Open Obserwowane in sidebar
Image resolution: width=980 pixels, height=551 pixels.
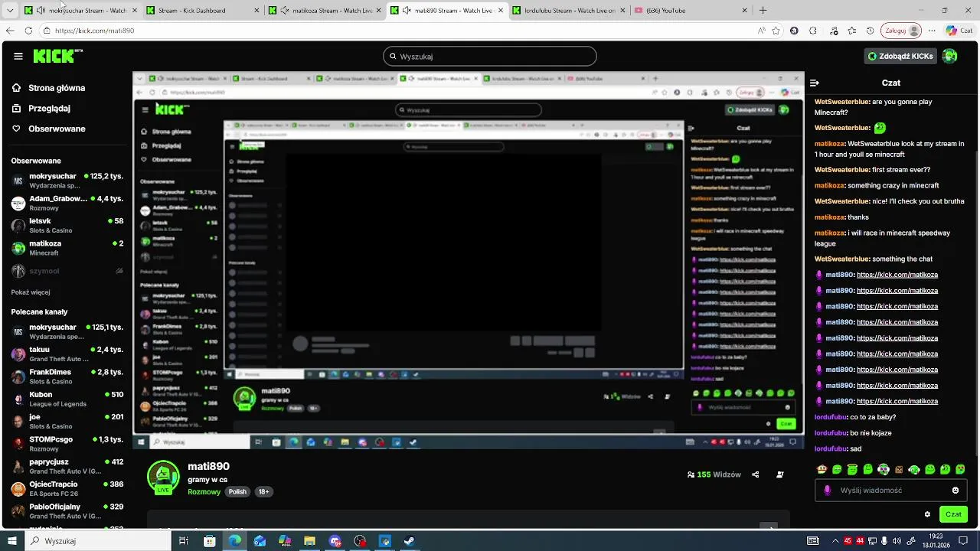[48, 129]
